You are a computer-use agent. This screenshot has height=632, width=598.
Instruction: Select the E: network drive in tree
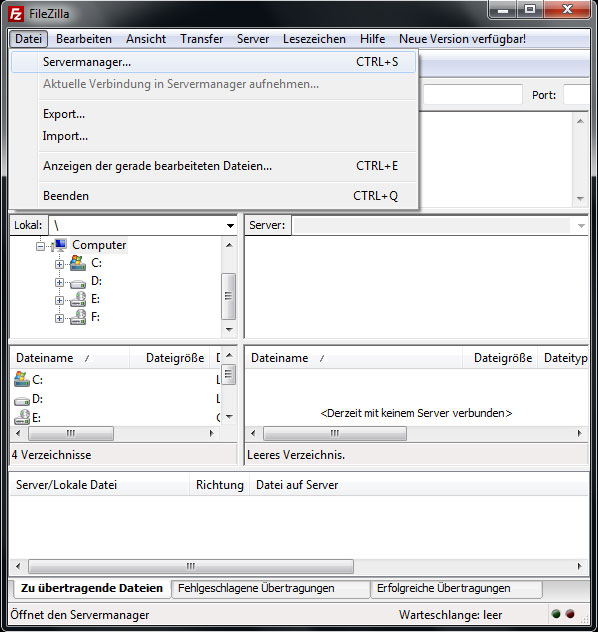78,299
